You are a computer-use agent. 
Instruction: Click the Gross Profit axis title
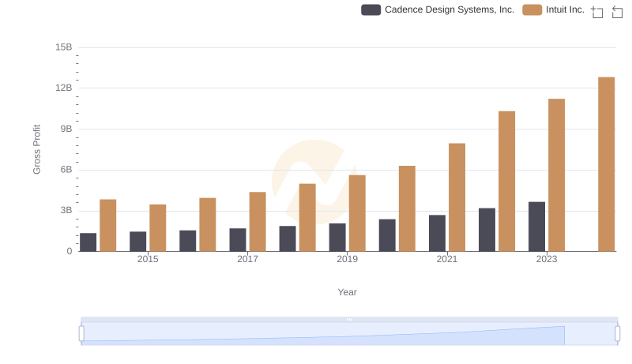(36, 149)
